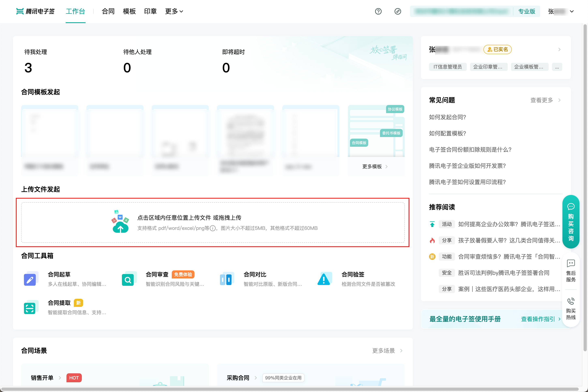Expand the user account dropdown arrow
The height and width of the screenshot is (392, 588).
[572, 11]
